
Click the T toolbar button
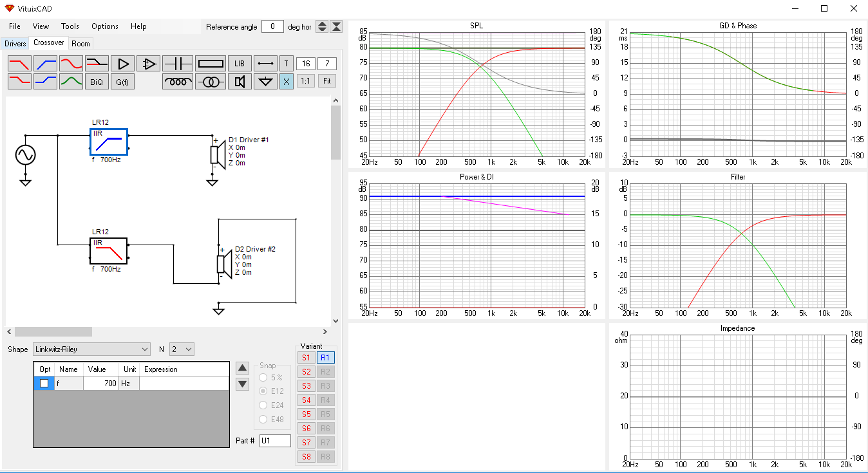(x=287, y=63)
